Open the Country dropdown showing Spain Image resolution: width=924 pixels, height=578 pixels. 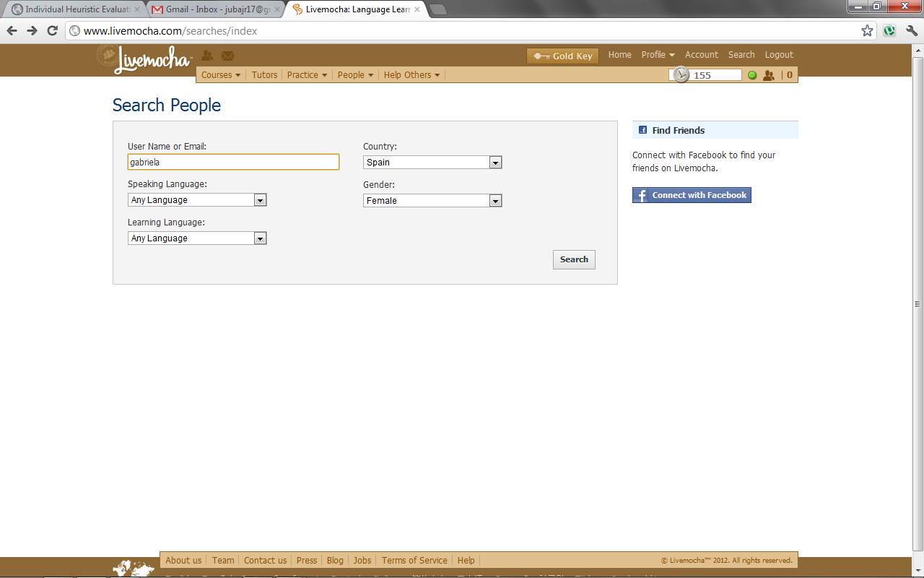(432, 163)
